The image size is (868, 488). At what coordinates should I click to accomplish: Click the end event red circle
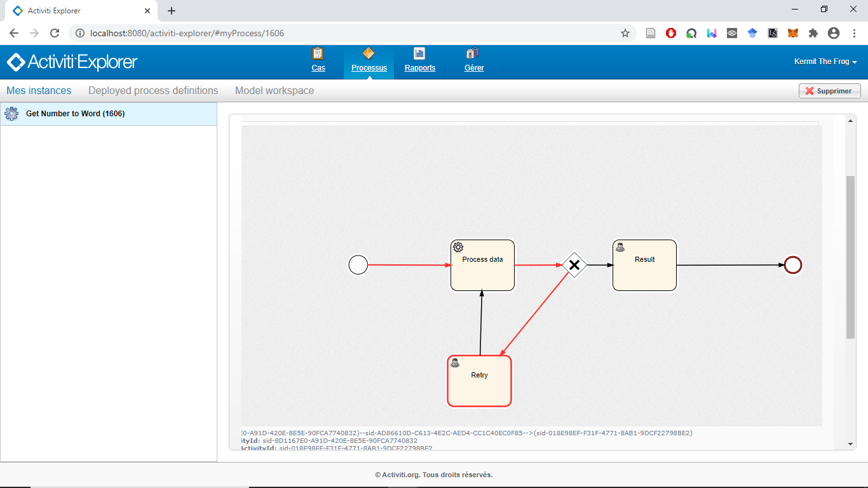click(x=793, y=265)
